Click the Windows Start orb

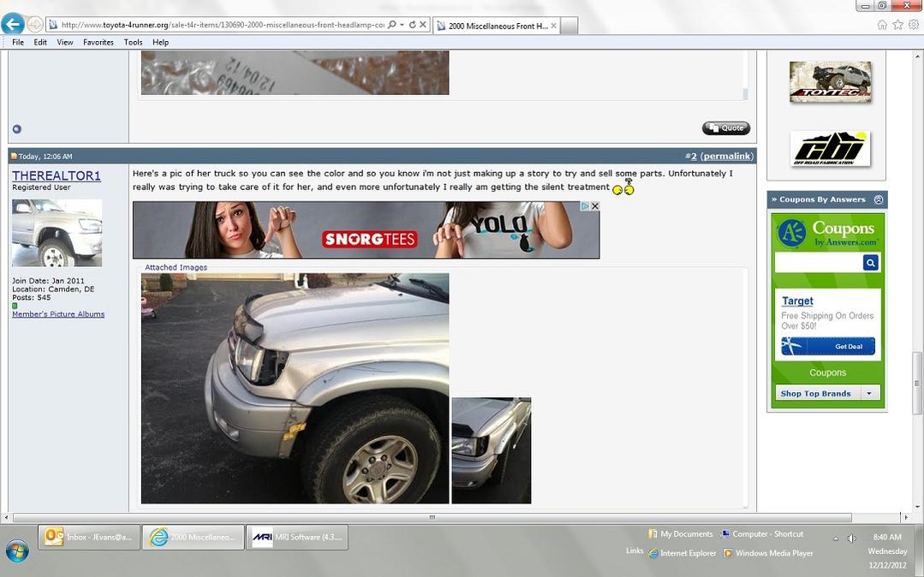coord(17,550)
